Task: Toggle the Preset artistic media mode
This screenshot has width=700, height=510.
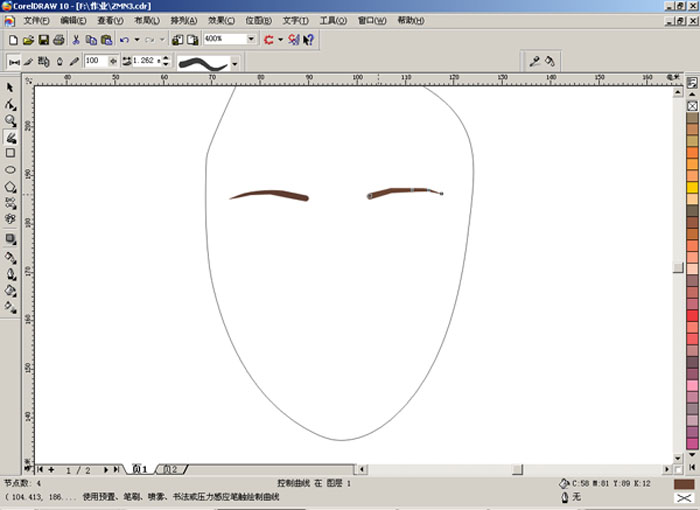Action: click(14, 62)
